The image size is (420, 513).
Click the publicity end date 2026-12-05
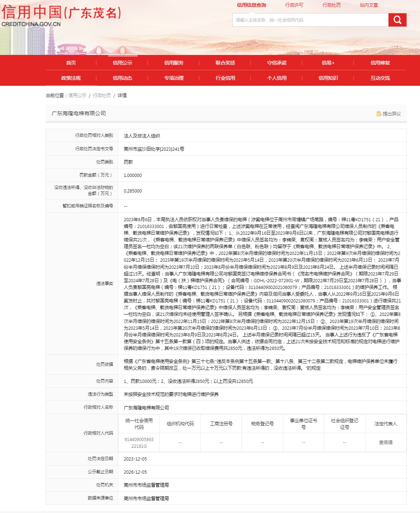point(135,472)
